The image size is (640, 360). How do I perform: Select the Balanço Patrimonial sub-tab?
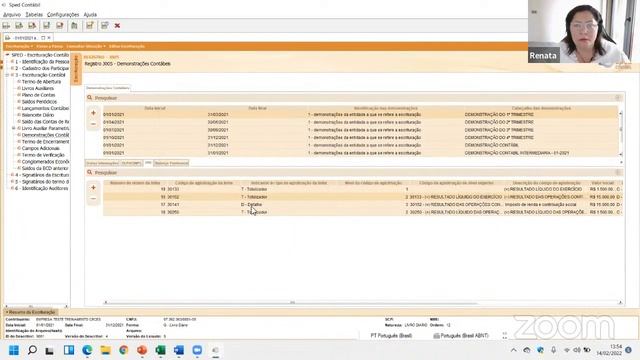[171, 163]
